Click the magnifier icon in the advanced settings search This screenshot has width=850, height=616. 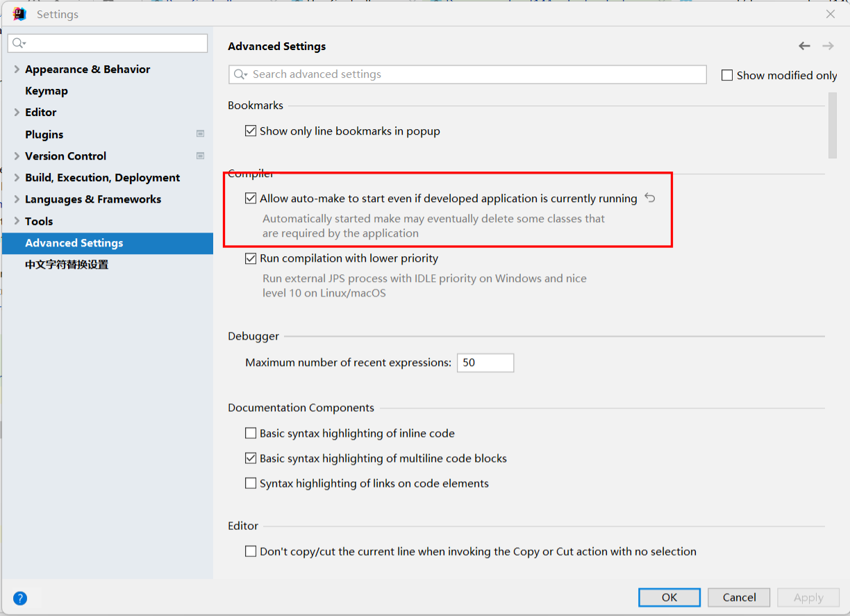coord(240,74)
